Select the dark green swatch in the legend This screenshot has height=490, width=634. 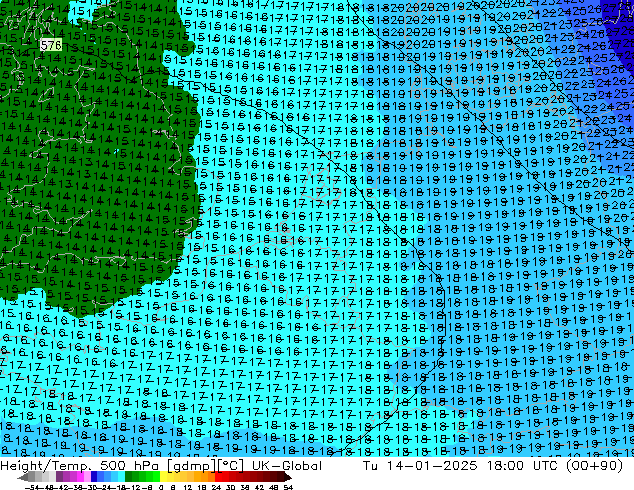pos(129,477)
